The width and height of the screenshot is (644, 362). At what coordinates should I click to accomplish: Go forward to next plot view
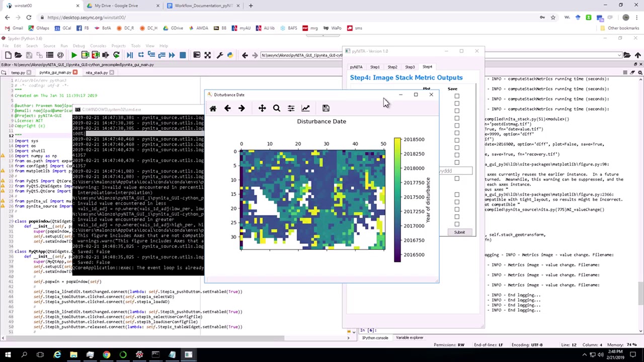[242, 109]
